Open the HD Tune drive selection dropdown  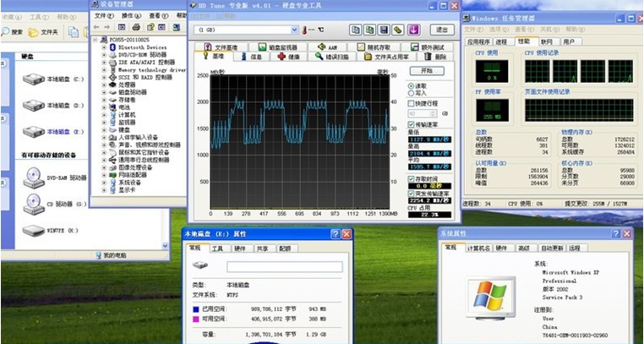click(293, 30)
